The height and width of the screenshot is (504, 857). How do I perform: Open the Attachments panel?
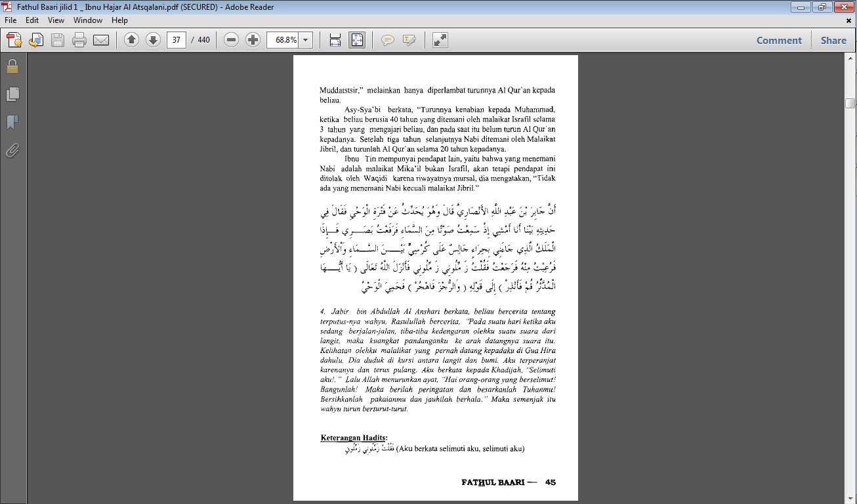[12, 150]
